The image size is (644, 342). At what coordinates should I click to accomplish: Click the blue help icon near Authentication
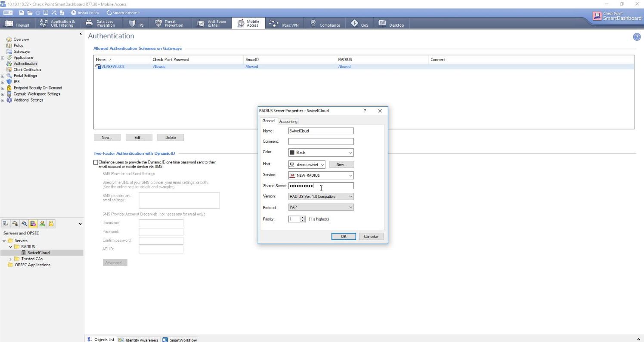pos(637,37)
